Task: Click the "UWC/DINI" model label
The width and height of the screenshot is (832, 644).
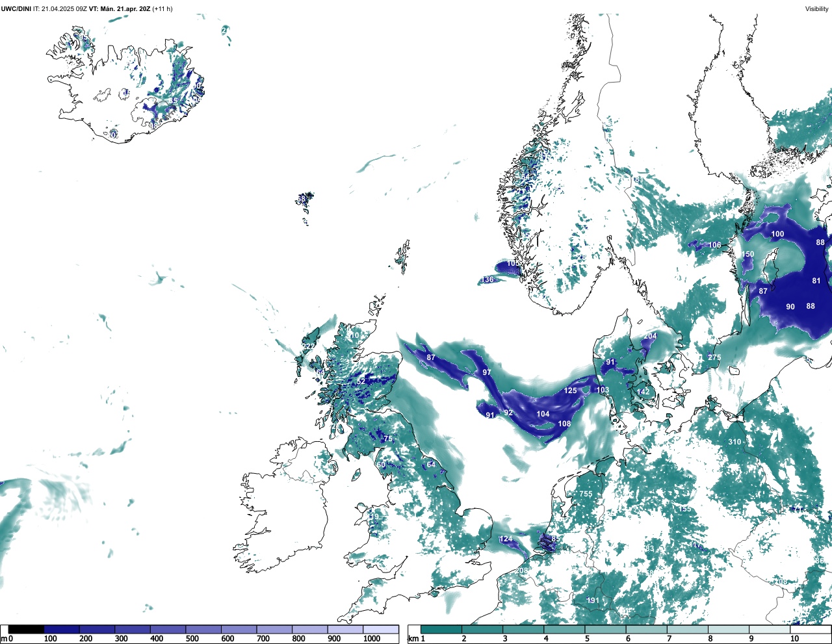Action: click(16, 8)
